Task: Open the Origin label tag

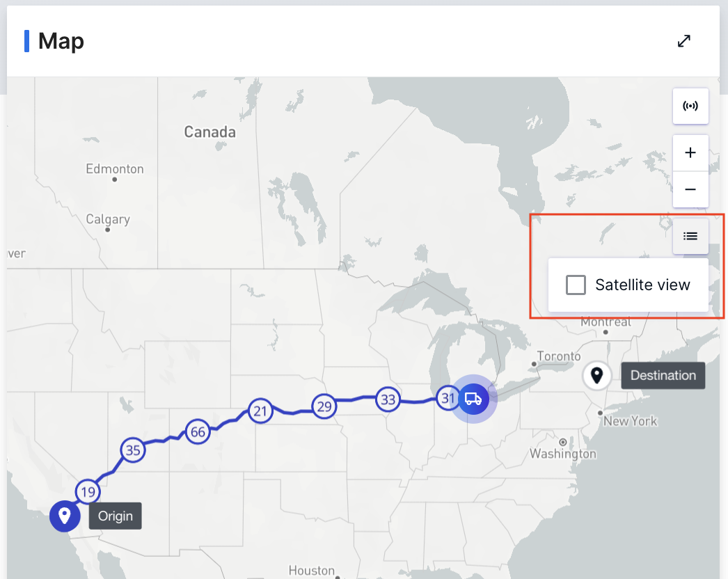Action: tap(115, 516)
